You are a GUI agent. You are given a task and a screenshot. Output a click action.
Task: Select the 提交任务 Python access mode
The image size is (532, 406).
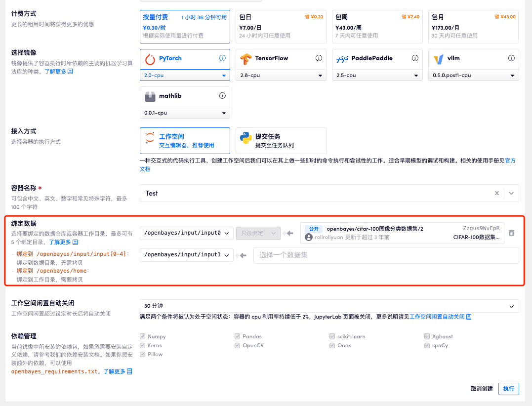tap(281, 141)
